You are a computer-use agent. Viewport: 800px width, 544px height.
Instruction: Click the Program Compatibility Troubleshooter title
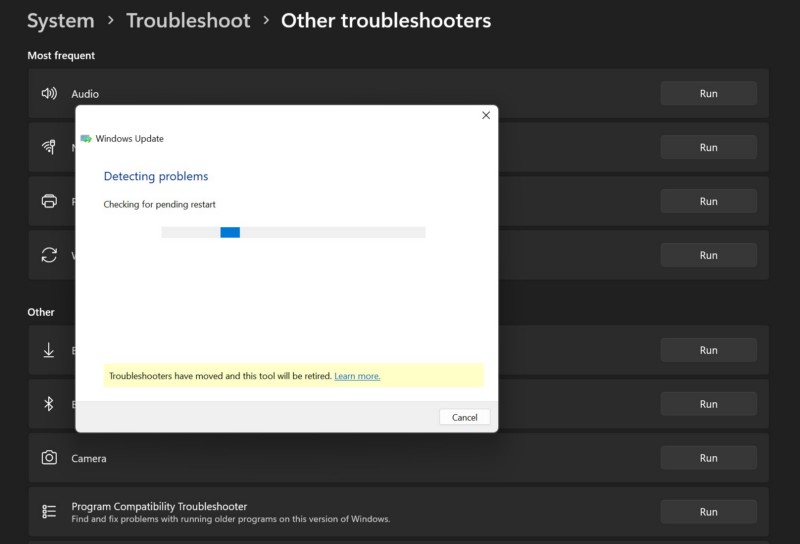pos(159,506)
